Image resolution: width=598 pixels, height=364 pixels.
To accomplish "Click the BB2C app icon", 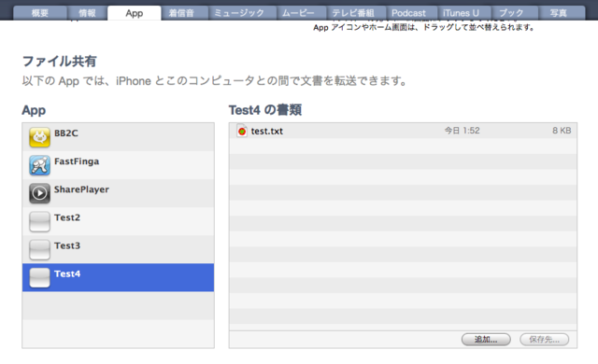I will point(39,137).
